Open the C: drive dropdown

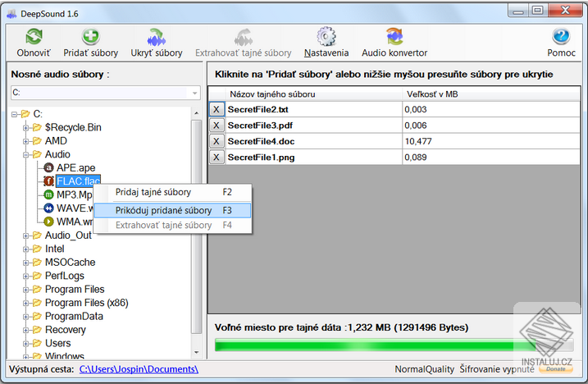pyautogui.click(x=194, y=93)
